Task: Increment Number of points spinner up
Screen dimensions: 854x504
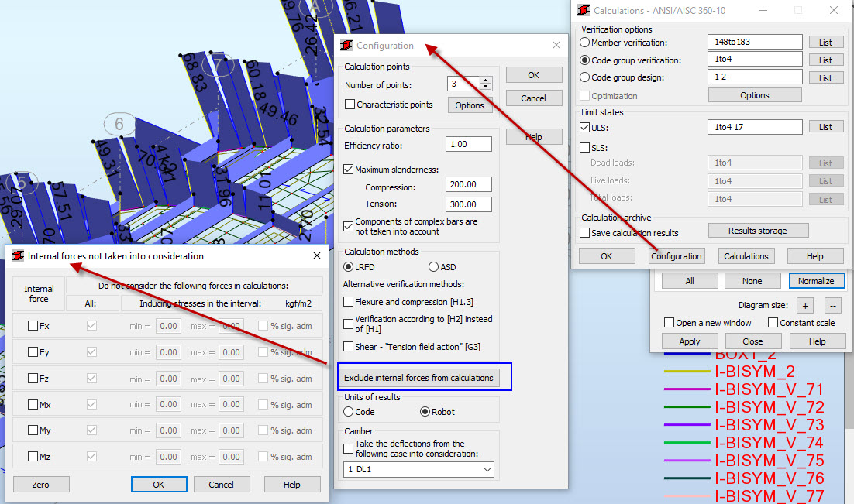Action: (x=486, y=80)
